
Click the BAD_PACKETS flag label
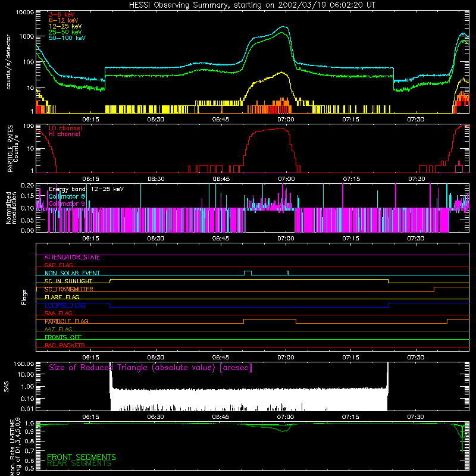point(65,346)
